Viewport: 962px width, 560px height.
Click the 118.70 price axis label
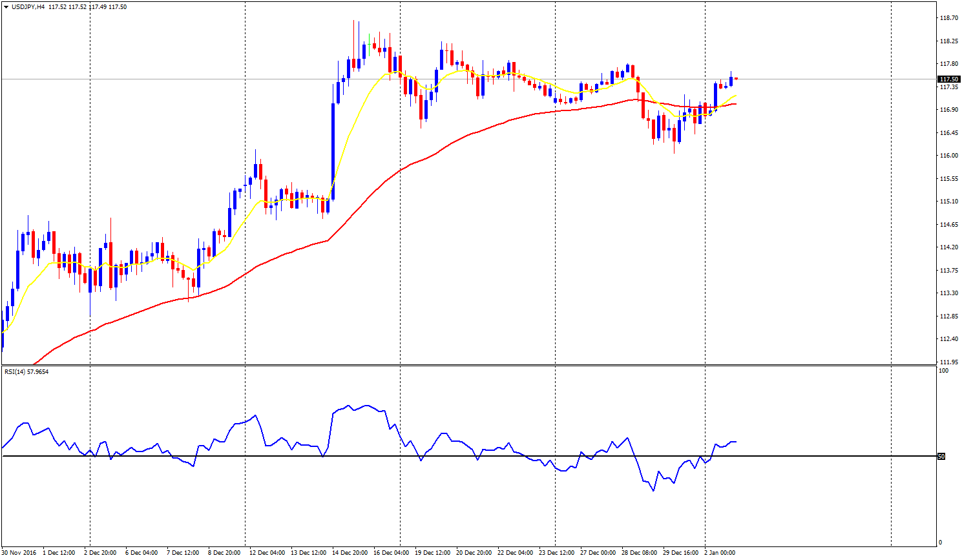pos(949,18)
